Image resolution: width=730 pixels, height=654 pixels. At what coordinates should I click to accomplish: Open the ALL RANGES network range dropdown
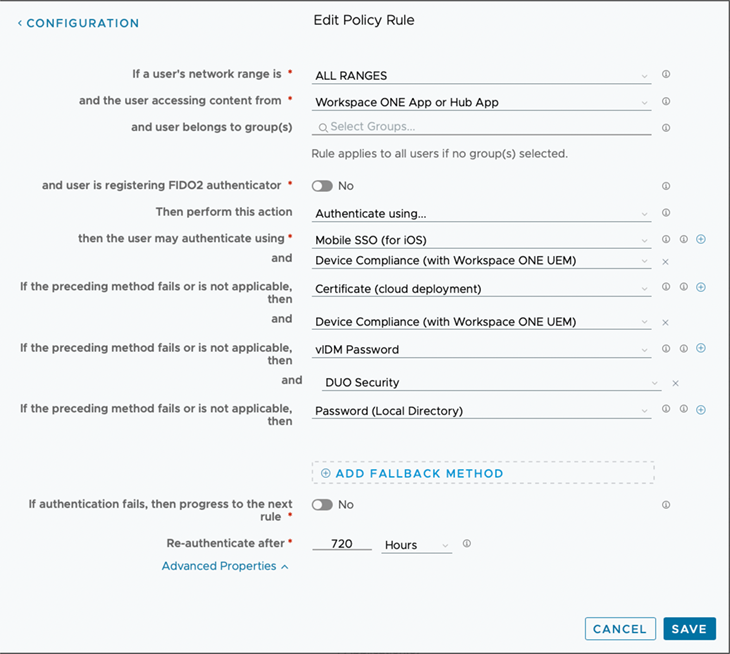pos(481,75)
